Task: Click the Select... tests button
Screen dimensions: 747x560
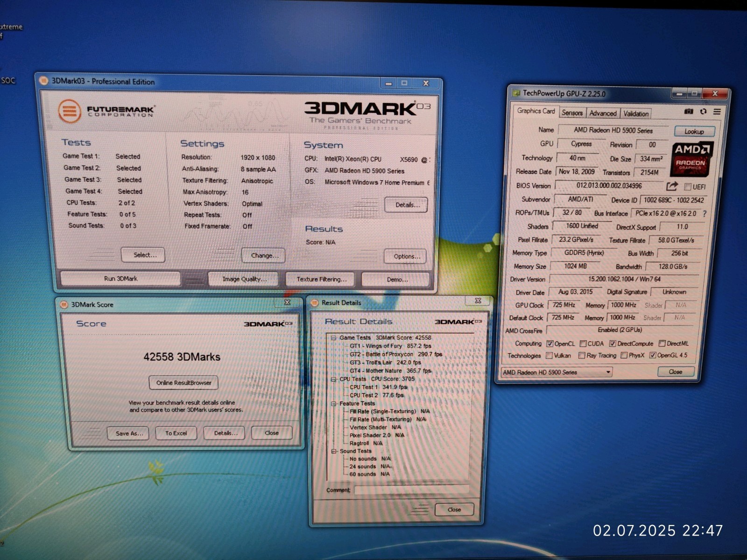Action: click(x=143, y=255)
